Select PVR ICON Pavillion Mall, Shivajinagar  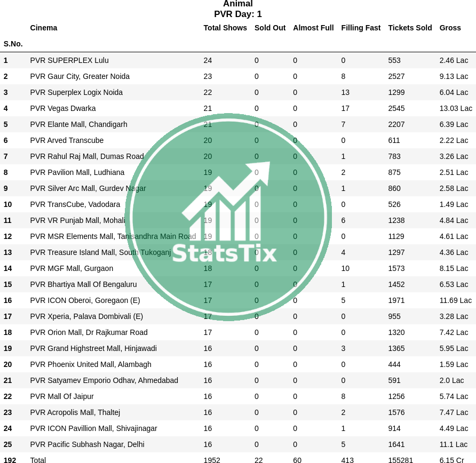93,428
